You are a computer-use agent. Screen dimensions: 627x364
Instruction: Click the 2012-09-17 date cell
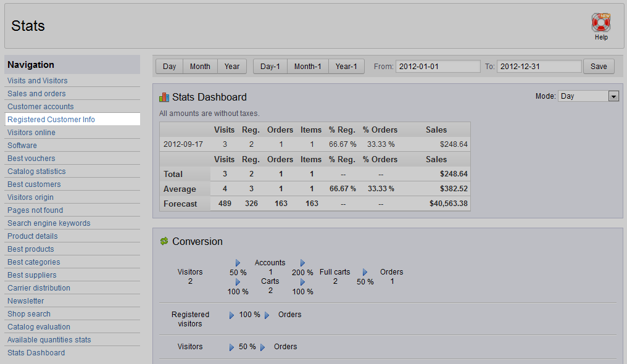point(183,144)
